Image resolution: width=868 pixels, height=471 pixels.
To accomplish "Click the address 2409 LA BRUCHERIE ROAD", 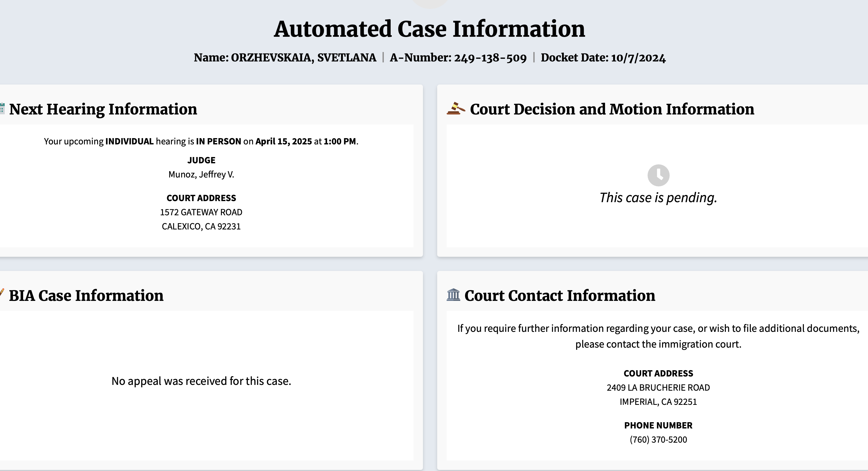I will pyautogui.click(x=658, y=388).
